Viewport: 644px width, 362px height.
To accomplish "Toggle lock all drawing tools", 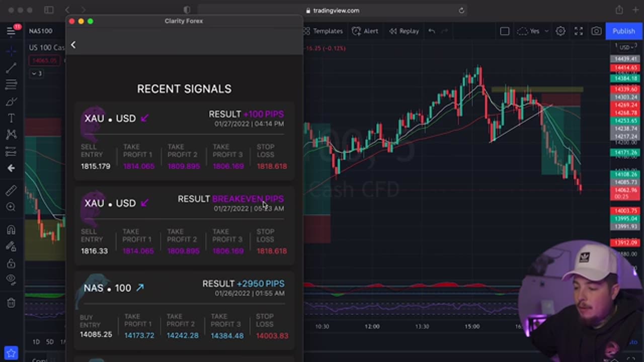I will pos(11,263).
